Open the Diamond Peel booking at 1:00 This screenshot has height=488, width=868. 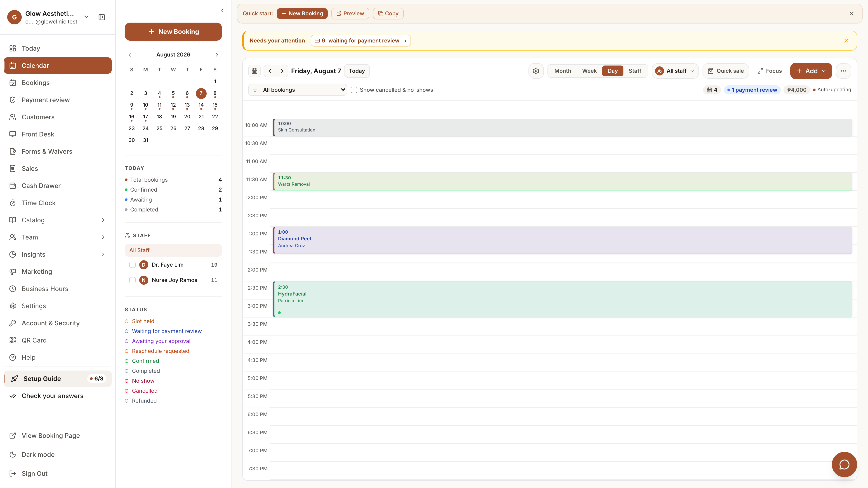coord(562,240)
